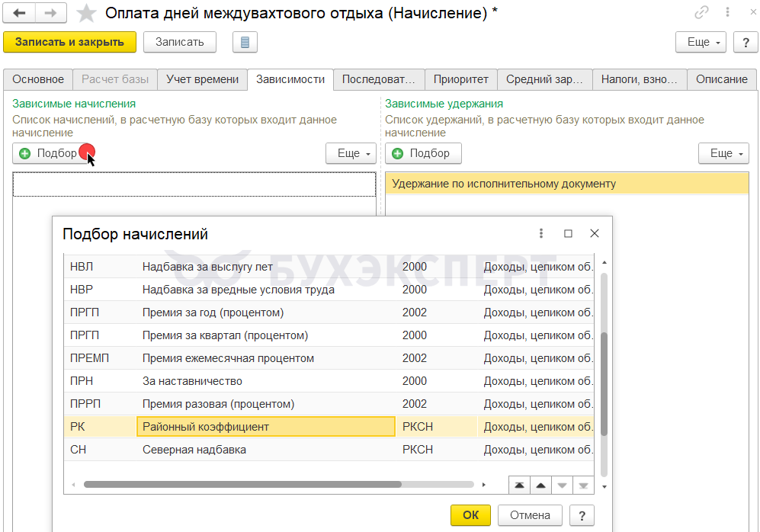Screen dimensions: 760x532
Task: Click the forward navigation arrow
Action: tap(50, 13)
